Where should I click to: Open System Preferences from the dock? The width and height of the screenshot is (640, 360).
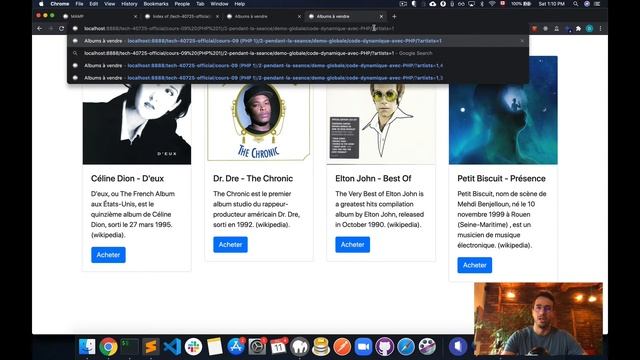[257, 347]
